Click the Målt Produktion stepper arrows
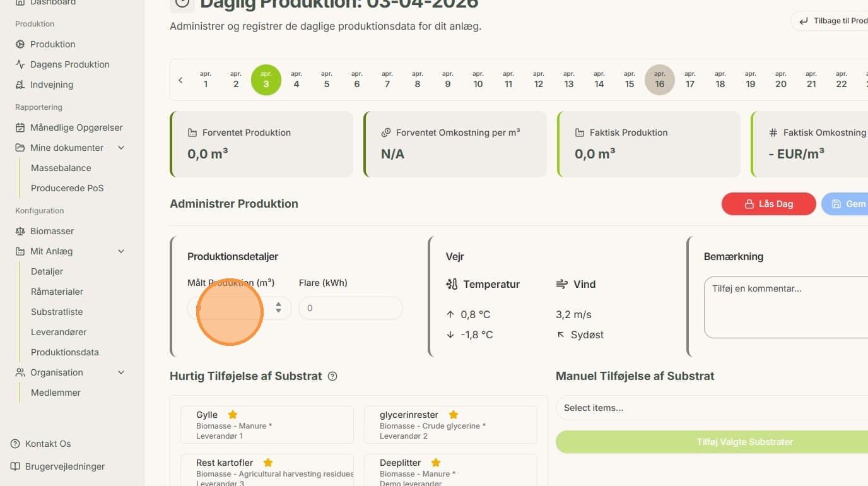This screenshot has width=868, height=486. click(x=278, y=308)
